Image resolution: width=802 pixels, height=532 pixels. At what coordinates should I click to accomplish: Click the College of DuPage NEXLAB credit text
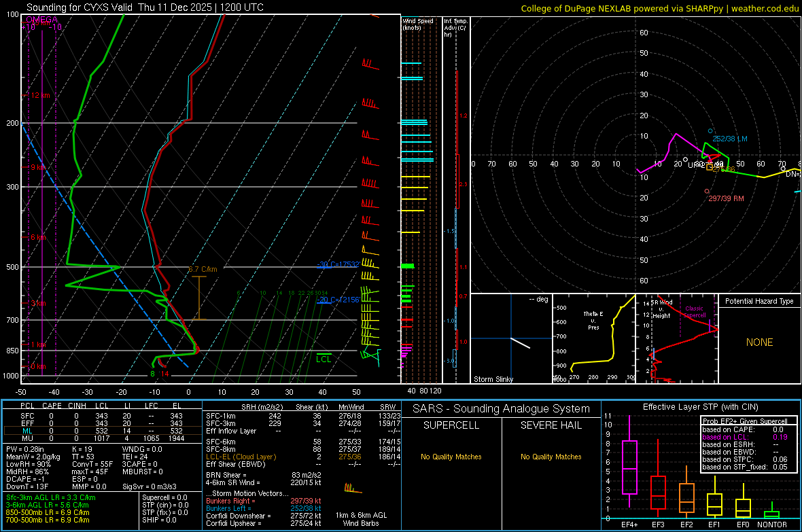[660, 8]
